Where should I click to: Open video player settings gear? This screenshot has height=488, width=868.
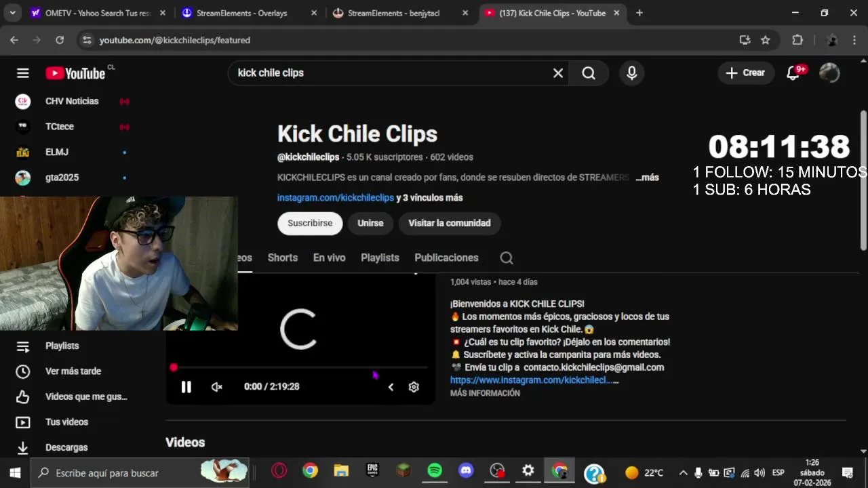[x=414, y=387]
